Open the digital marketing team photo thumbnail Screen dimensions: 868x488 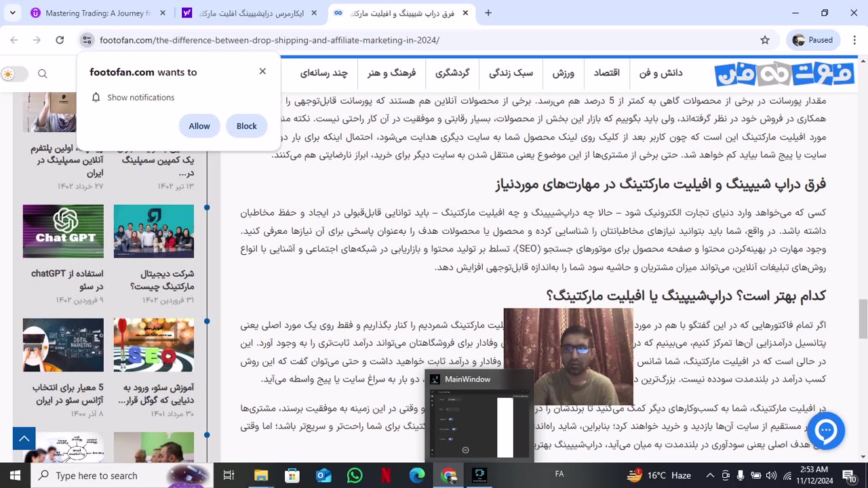154,231
